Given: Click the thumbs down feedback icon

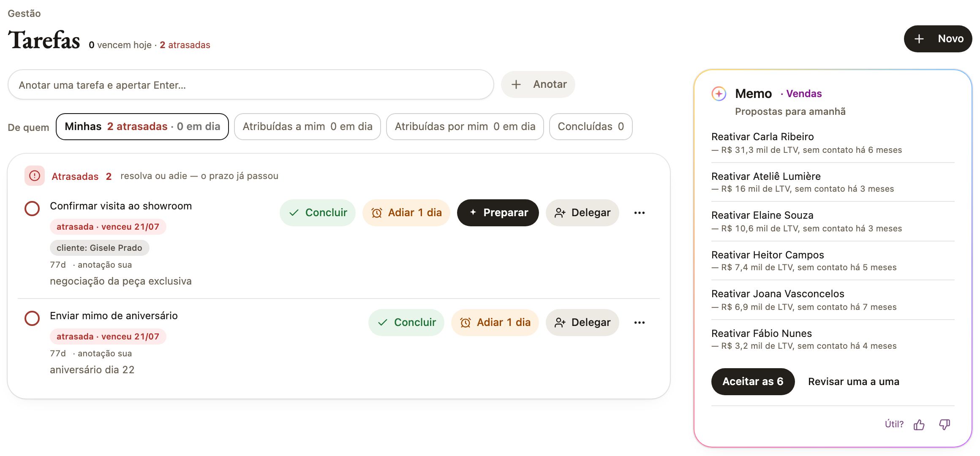Looking at the screenshot, I should pos(945,424).
